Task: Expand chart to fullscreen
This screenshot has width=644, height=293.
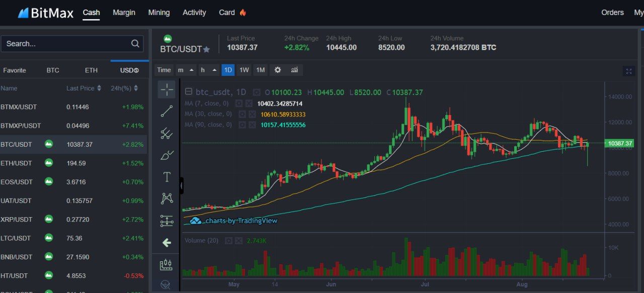Action: click(x=629, y=71)
